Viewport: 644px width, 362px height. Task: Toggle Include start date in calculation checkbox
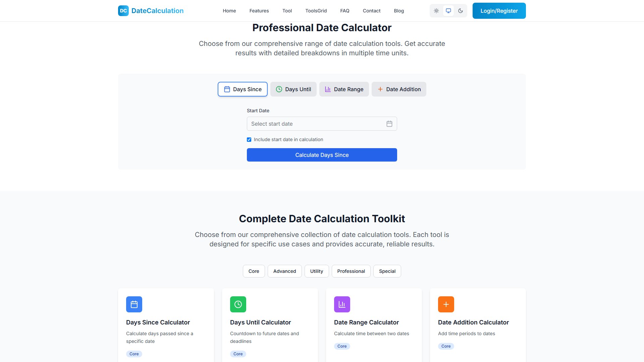coord(249,139)
